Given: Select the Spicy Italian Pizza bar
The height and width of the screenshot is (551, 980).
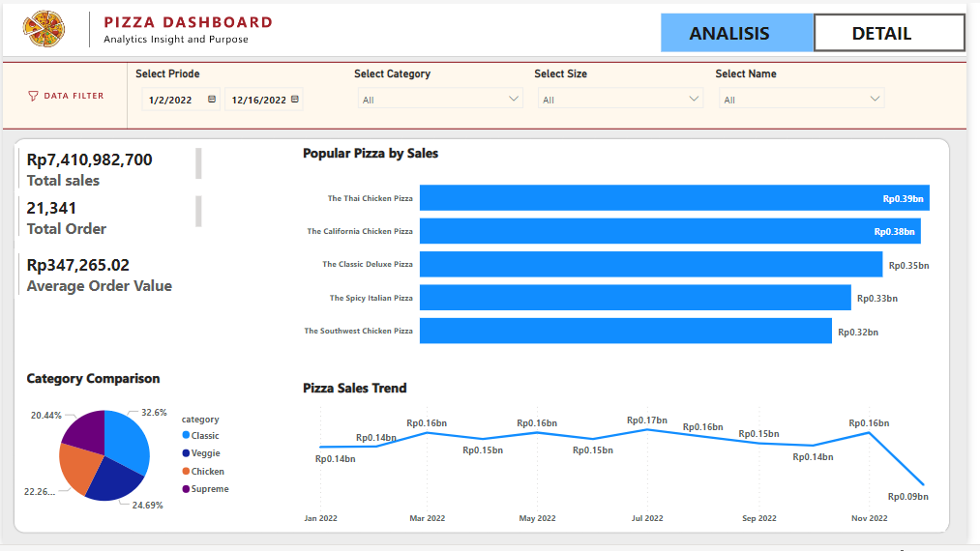Looking at the screenshot, I should coord(635,298).
